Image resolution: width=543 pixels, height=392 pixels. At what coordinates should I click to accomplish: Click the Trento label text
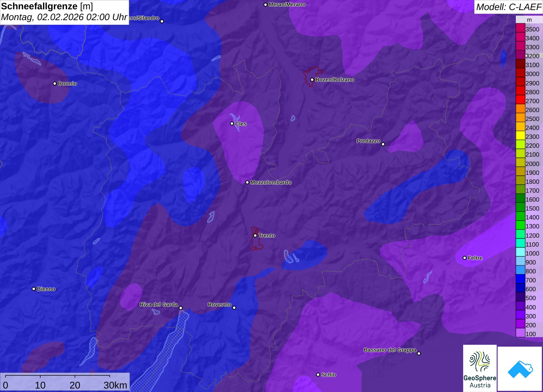click(267, 235)
